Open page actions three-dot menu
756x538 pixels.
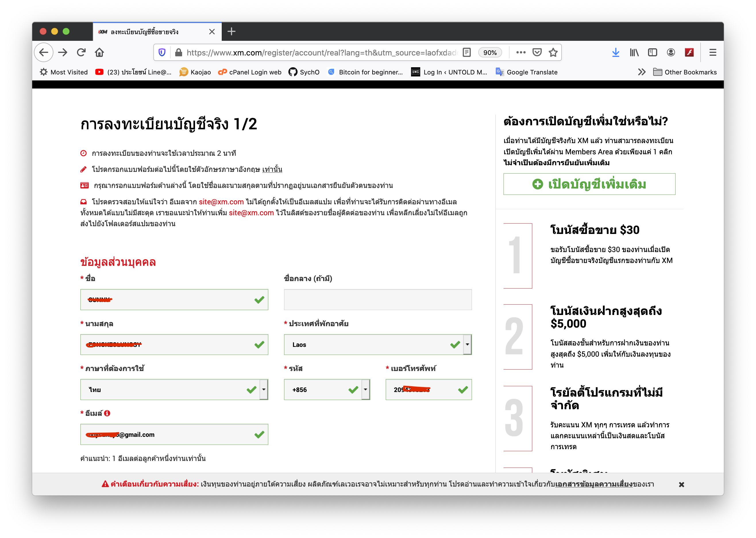point(521,52)
